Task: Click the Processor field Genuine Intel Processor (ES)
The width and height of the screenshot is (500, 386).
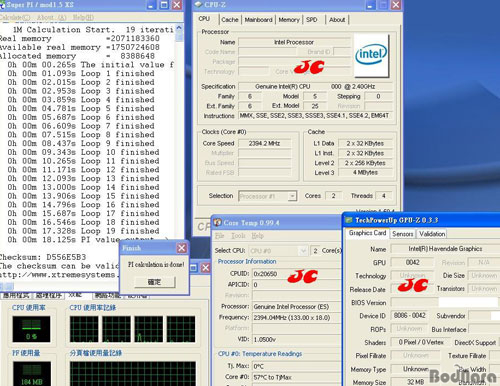Action: point(296,306)
